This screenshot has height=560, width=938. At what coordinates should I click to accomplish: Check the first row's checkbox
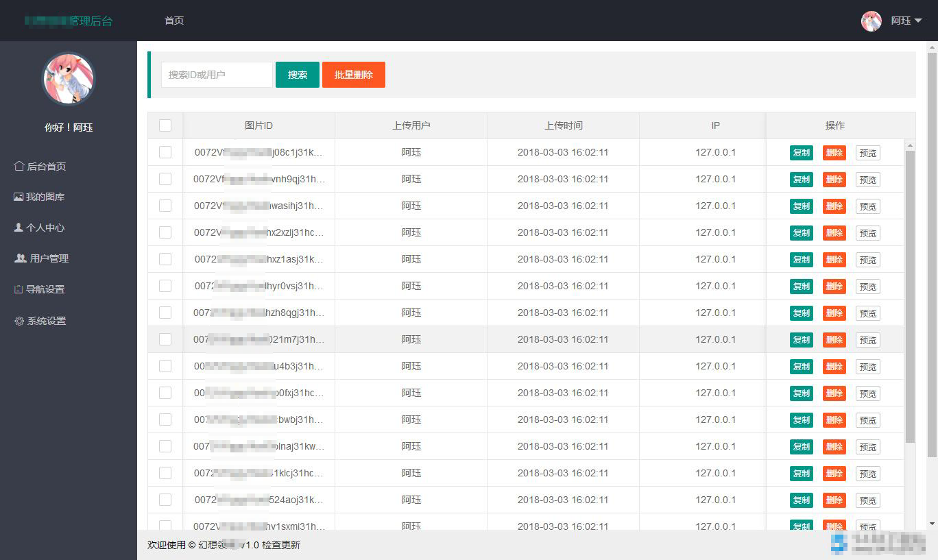click(x=165, y=152)
